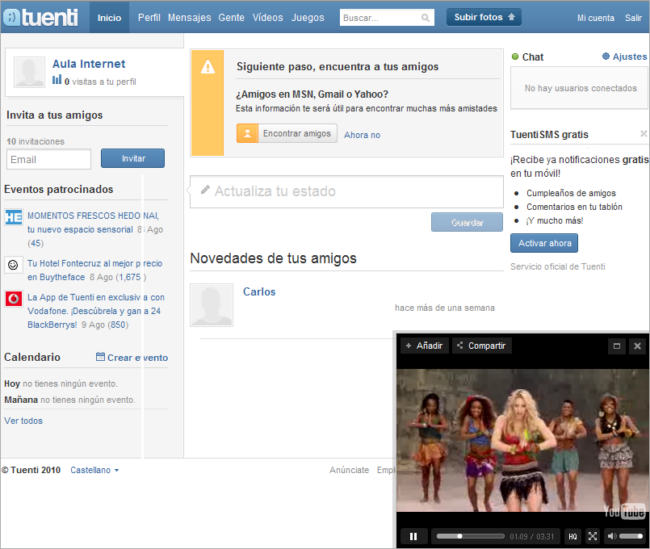The image size is (650, 549).
Task: Click the video frame of the player
Action: pyautogui.click(x=522, y=440)
